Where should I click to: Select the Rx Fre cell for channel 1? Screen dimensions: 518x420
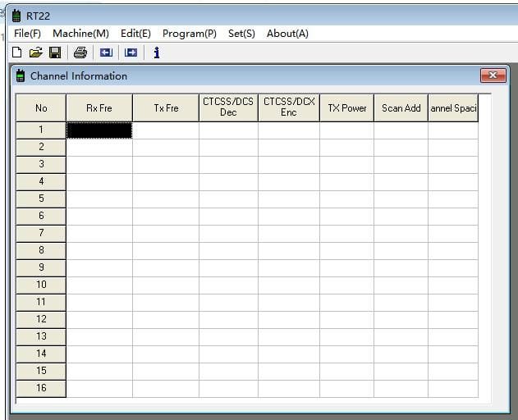click(x=99, y=130)
